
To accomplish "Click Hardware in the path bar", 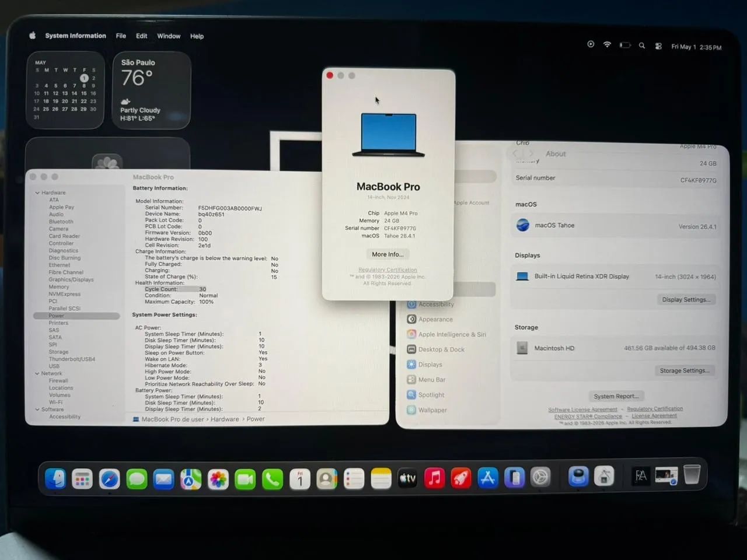I will (x=225, y=419).
